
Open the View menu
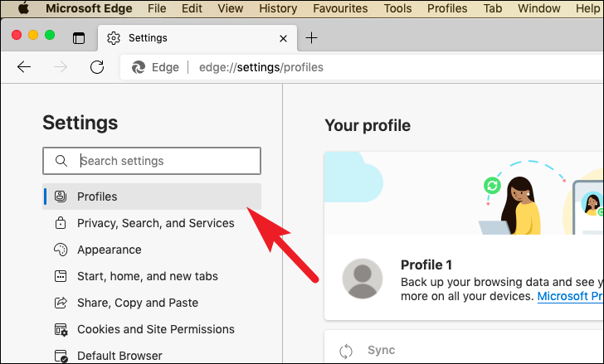[231, 8]
